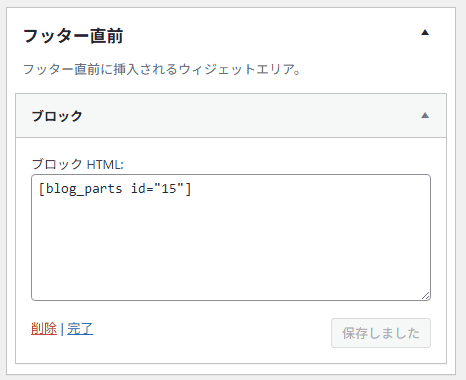The width and height of the screenshot is (466, 380).
Task: Click the ブロック widget title bar
Action: click(x=231, y=116)
